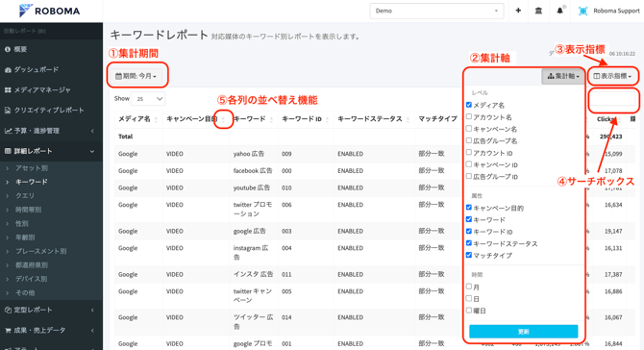Select プレースメント別 report
644x350 pixels.
coord(40,251)
